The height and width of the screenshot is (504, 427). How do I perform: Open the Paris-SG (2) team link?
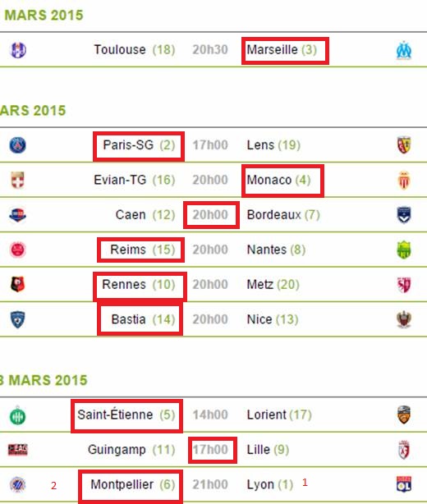point(139,145)
